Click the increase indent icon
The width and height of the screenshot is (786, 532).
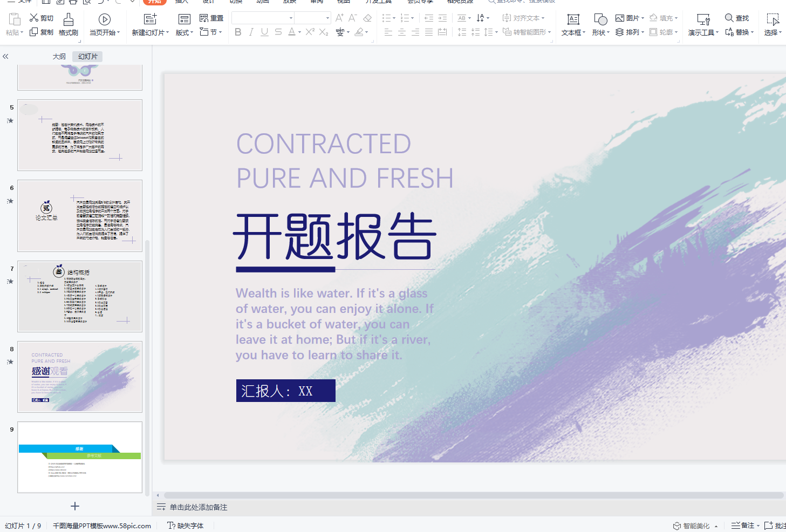tap(442, 18)
